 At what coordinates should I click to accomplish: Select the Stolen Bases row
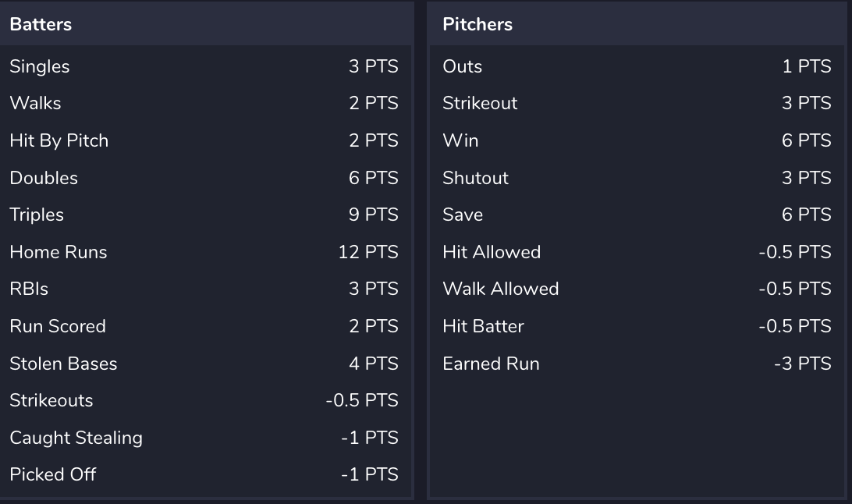coord(206,364)
